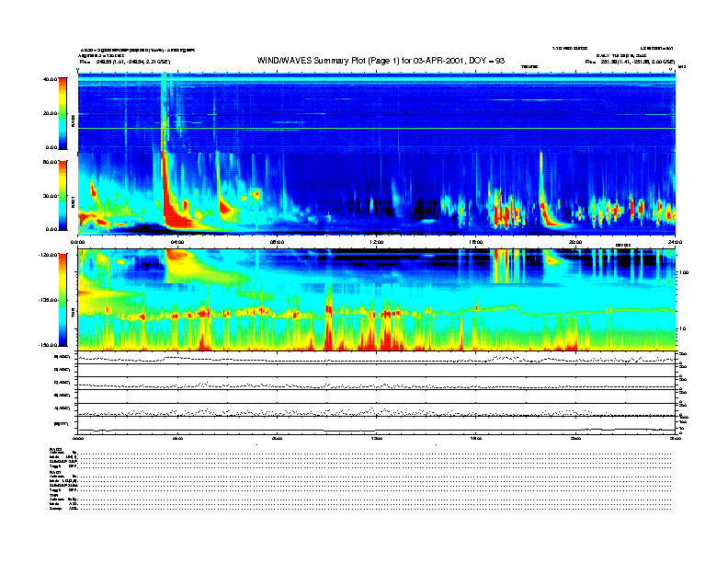Click the 04:00 time label below RAD1 spectrogram
The height and width of the screenshot is (563, 728).
(177, 242)
